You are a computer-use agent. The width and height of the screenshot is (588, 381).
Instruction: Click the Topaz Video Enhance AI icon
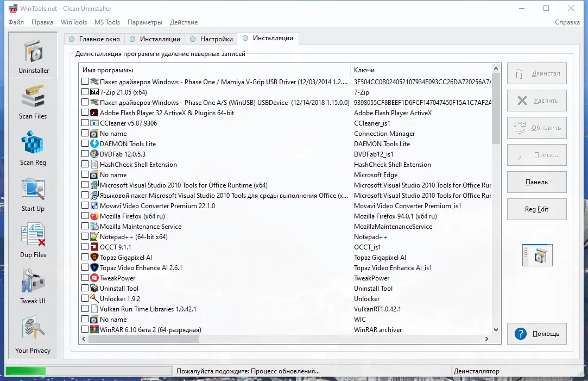(94, 267)
